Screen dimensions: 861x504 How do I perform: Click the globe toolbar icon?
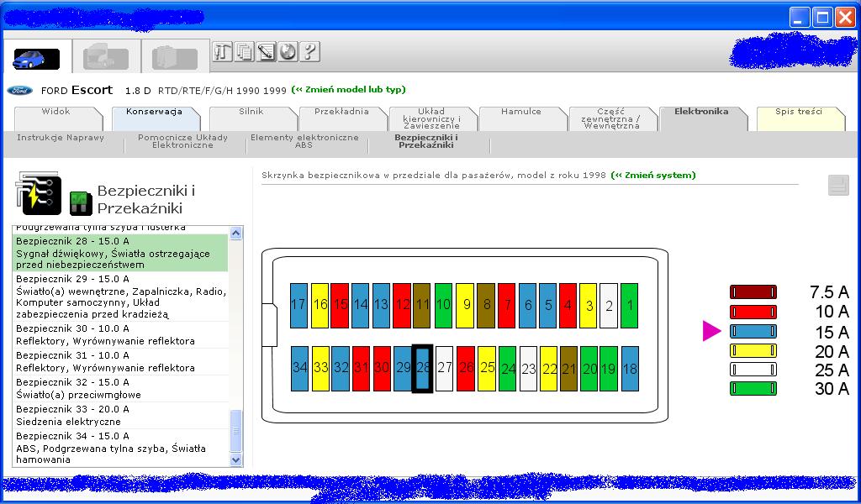pos(288,52)
